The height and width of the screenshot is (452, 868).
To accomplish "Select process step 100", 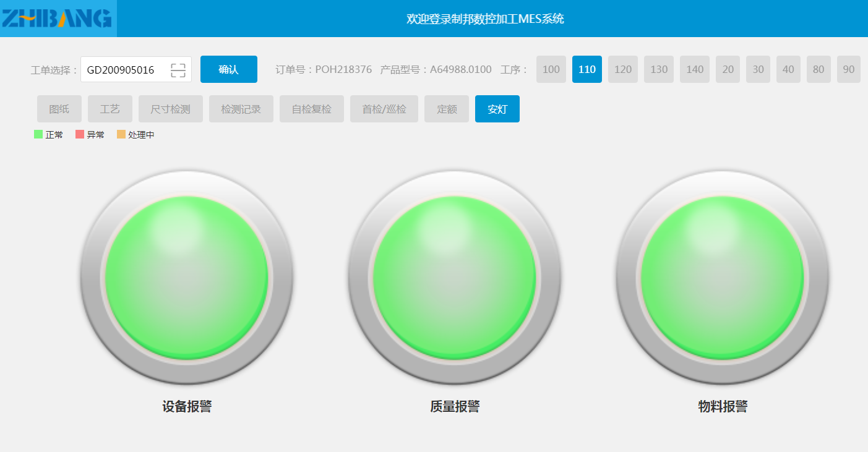I will [551, 69].
